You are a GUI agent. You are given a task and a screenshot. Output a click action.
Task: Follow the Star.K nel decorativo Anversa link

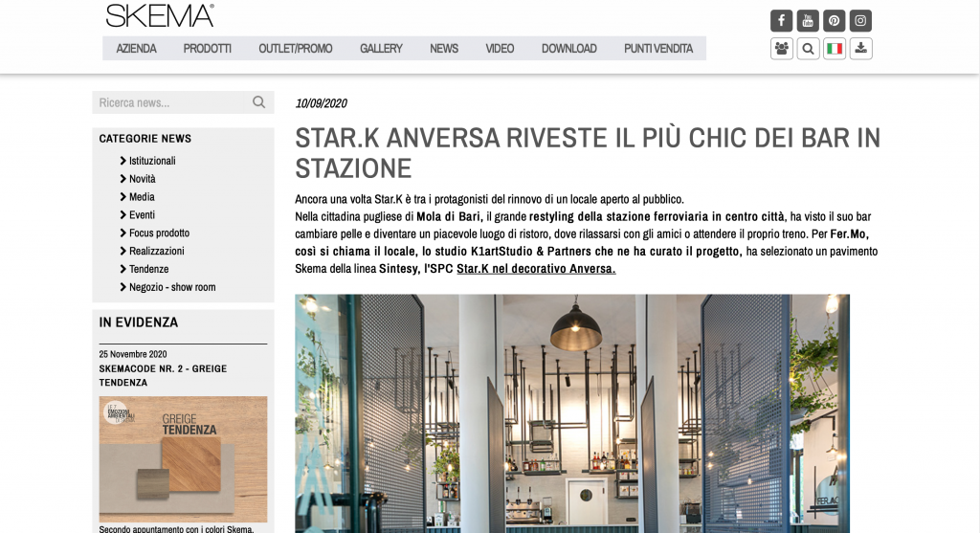[x=536, y=269]
